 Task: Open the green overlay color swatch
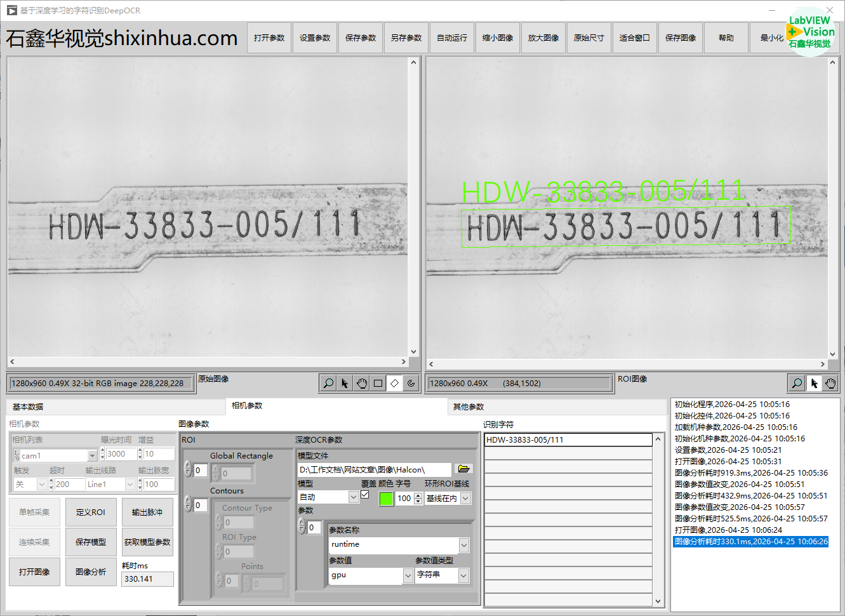tap(386, 499)
